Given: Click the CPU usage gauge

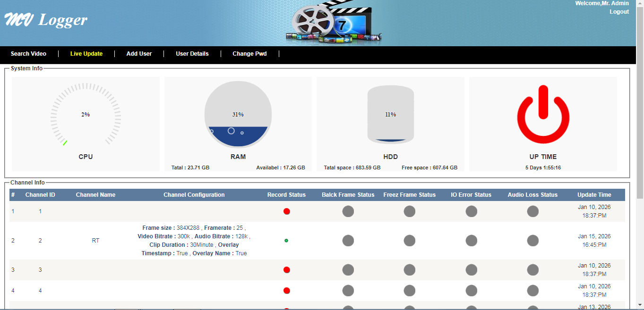Looking at the screenshot, I should pos(86,113).
